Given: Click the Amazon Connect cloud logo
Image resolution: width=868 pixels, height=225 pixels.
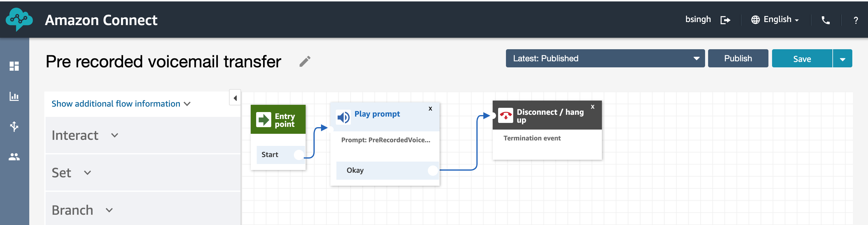Looking at the screenshot, I should point(19,20).
